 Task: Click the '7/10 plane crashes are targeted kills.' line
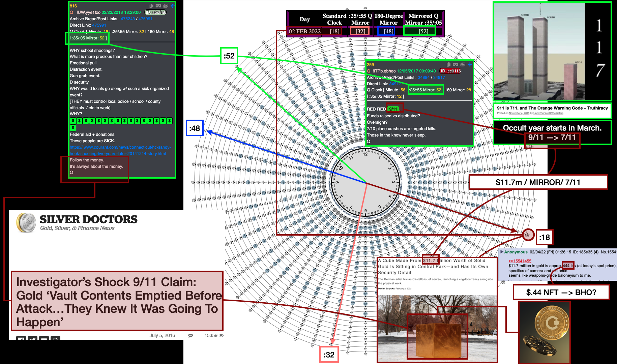click(x=402, y=129)
